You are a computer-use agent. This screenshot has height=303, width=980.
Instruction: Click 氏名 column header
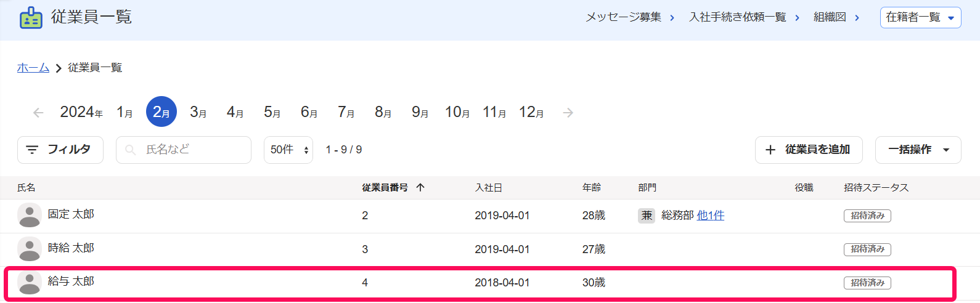(27, 187)
